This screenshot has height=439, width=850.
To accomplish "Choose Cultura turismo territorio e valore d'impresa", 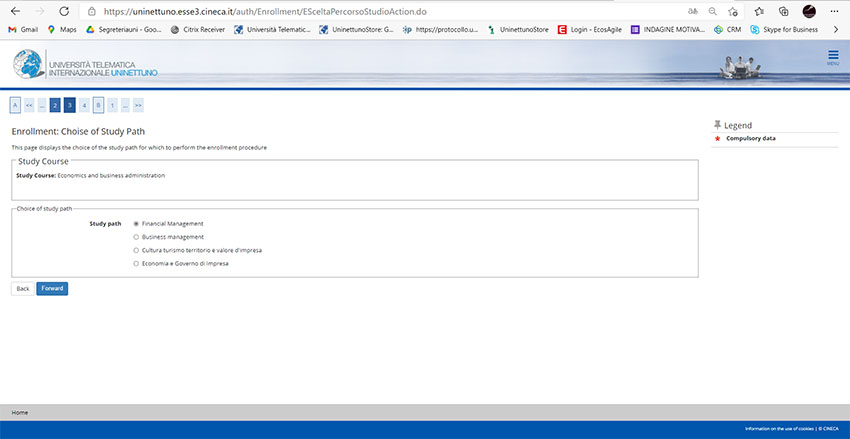I will click(x=136, y=250).
